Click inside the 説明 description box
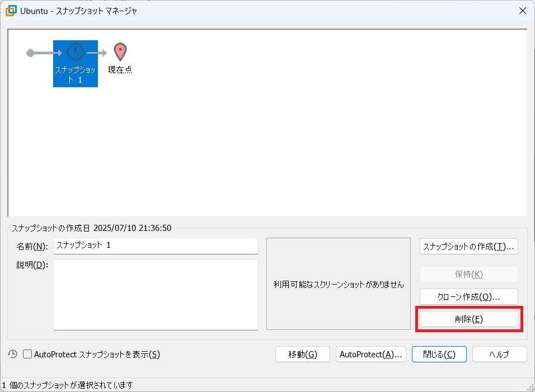Image resolution: width=535 pixels, height=392 pixels. click(156, 295)
